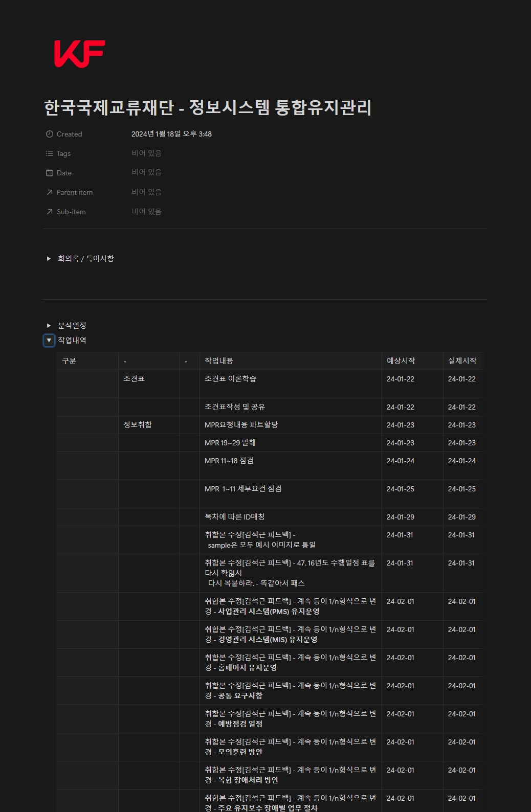This screenshot has height=812, width=531.
Task: Click the red KF page logo icon
Action: pyautogui.click(x=79, y=54)
